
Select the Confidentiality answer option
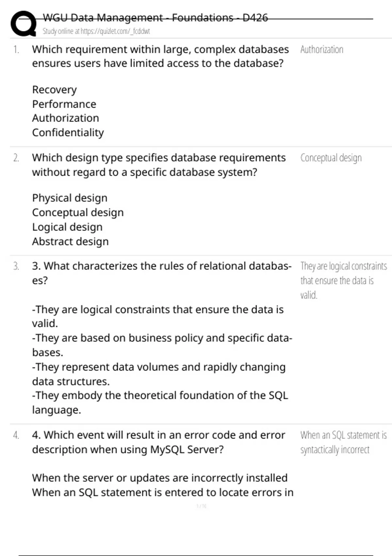pyautogui.click(x=68, y=132)
